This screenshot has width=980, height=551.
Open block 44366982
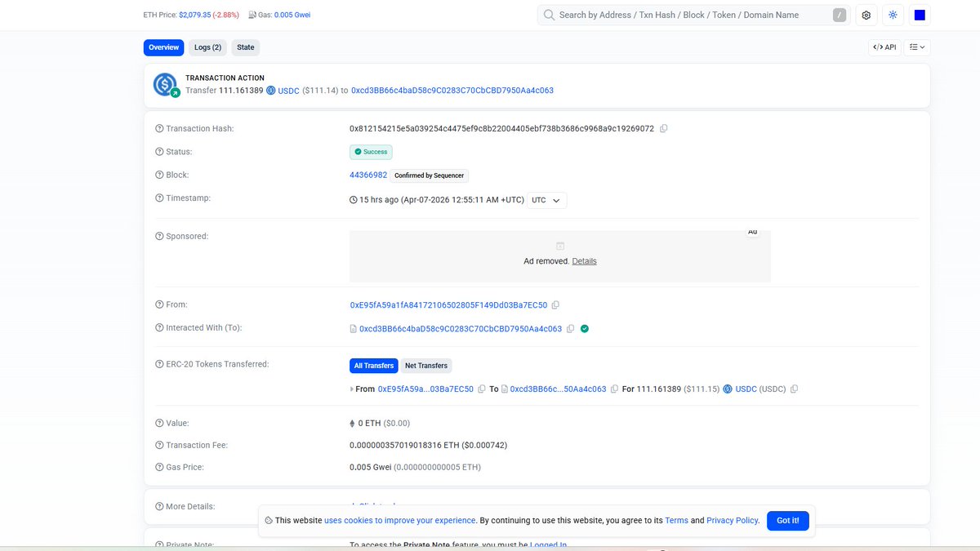[x=368, y=175]
